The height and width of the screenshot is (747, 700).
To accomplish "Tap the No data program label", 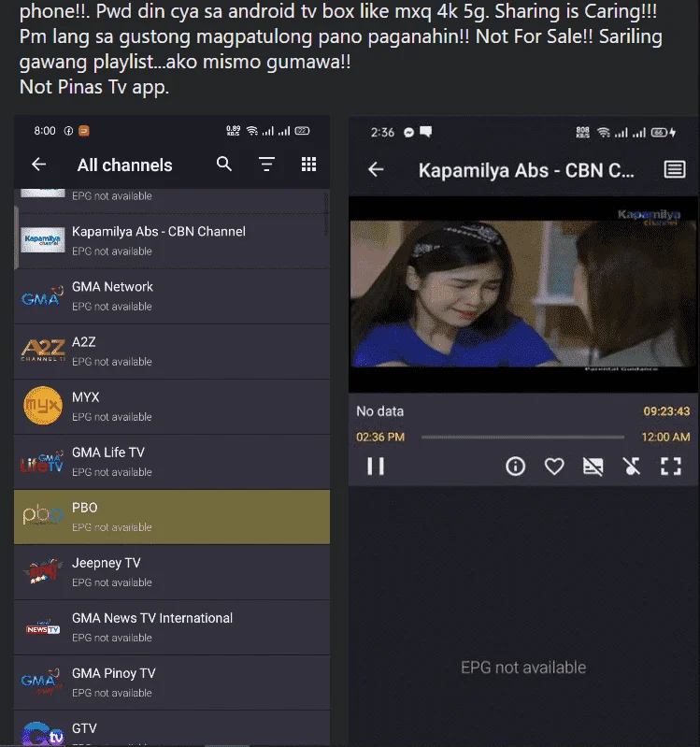I will click(x=379, y=411).
